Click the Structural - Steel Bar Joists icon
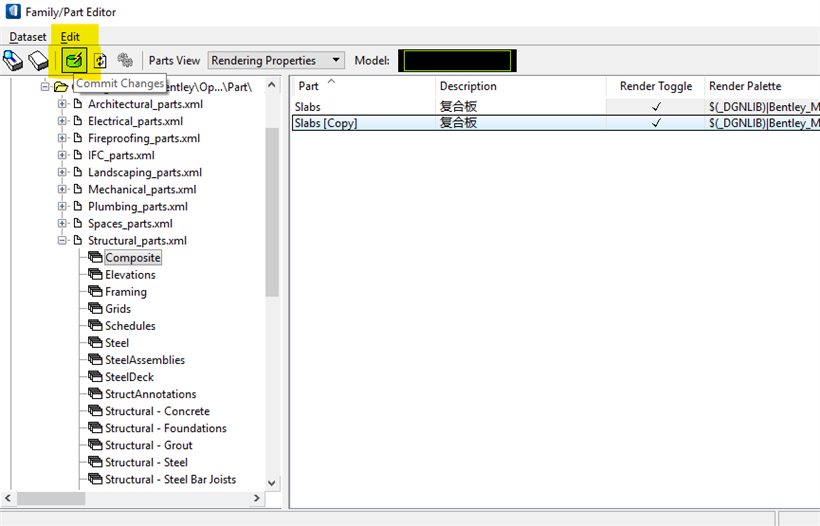 (95, 479)
